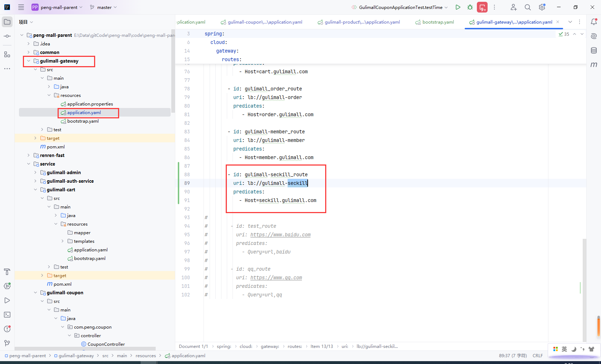Open the Run tool window

pyautogui.click(x=7, y=300)
